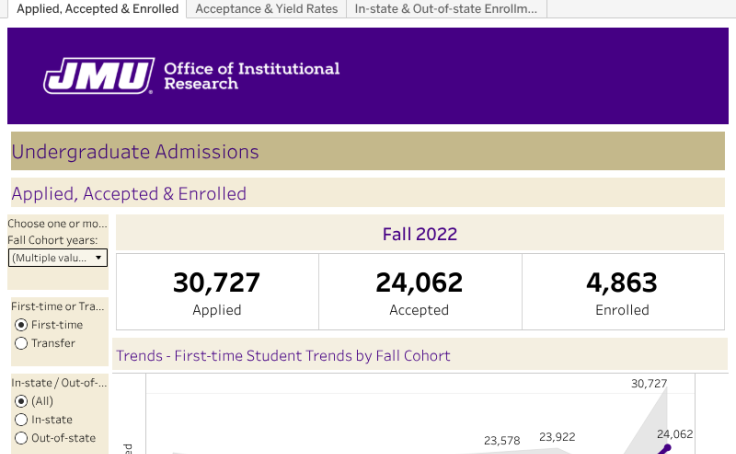Expand the Fall Cohort years dropdown
Screen dimensions: 736x454
pyautogui.click(x=57, y=258)
